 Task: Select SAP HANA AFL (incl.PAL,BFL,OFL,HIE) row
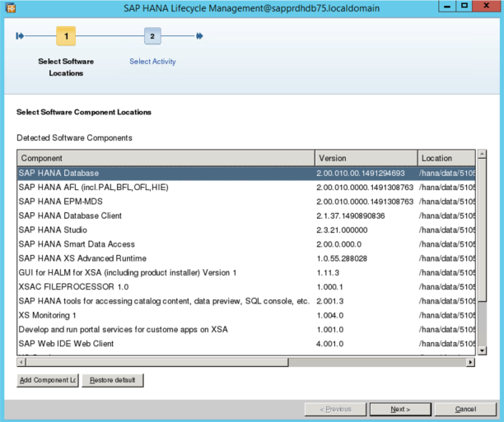click(x=246, y=188)
